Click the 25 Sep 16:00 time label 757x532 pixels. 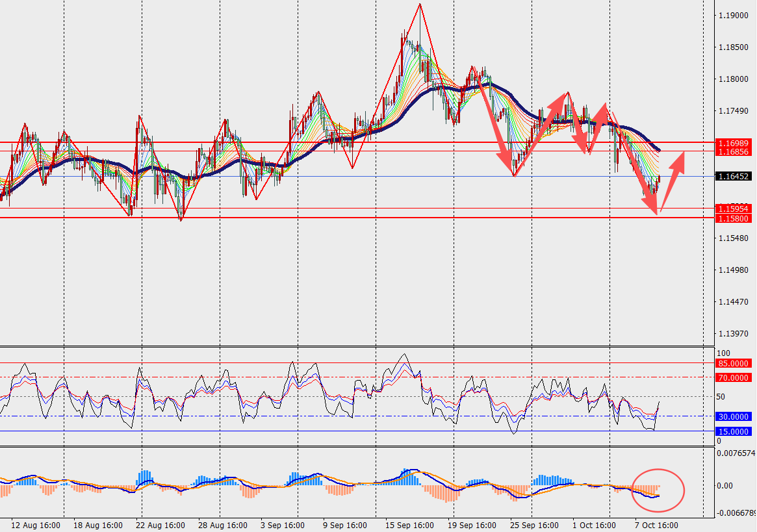(534, 525)
